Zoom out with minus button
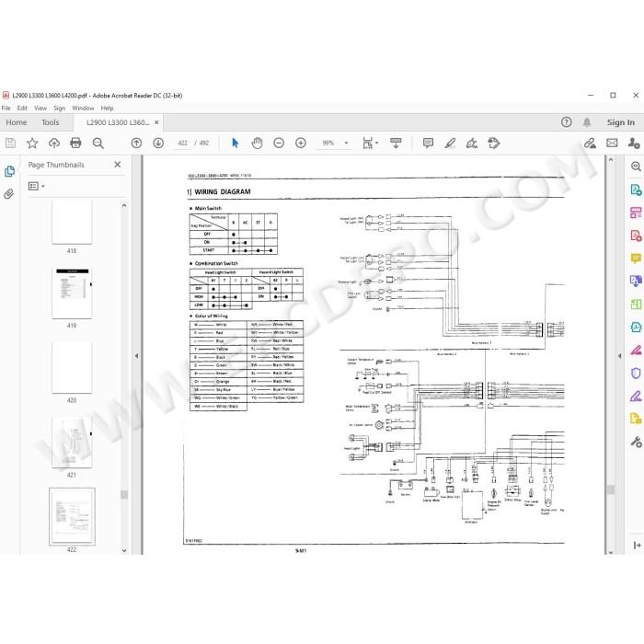 coord(279,143)
